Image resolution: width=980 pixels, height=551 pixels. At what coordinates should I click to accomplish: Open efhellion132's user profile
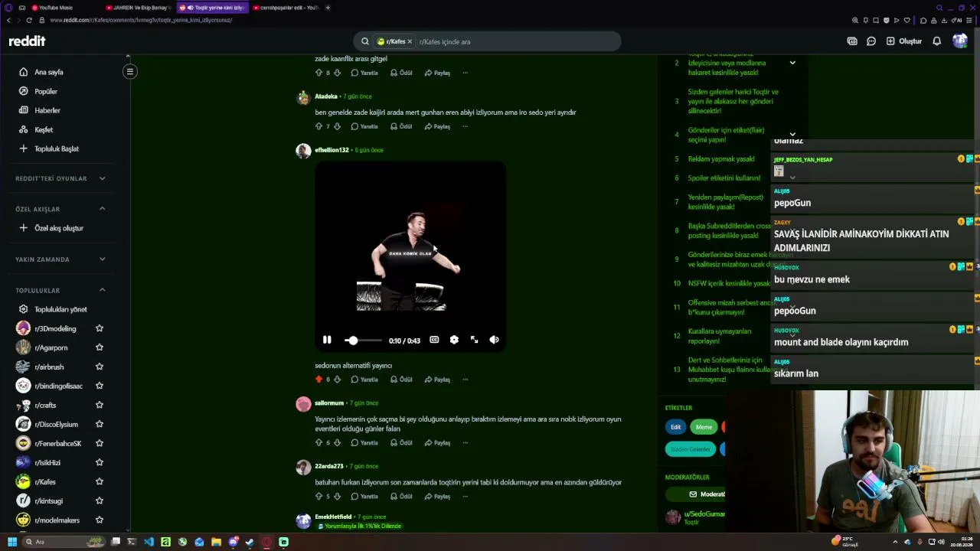pos(332,150)
